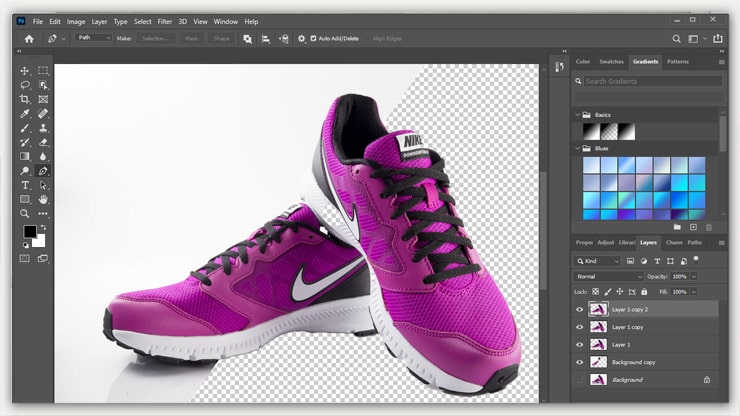
Task: Hide the Background copy layer
Action: (580, 362)
